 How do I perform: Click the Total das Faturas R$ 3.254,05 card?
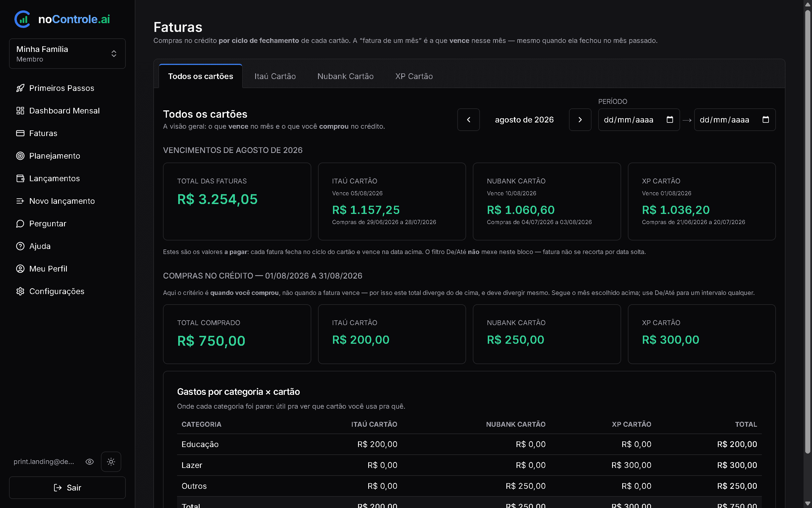click(x=237, y=202)
